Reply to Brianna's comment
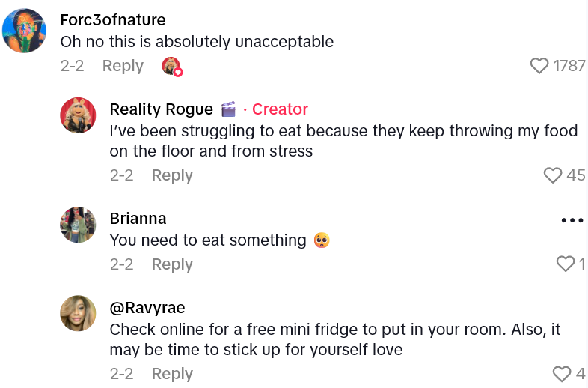Viewport: 588px width, 388px height. coord(172,264)
